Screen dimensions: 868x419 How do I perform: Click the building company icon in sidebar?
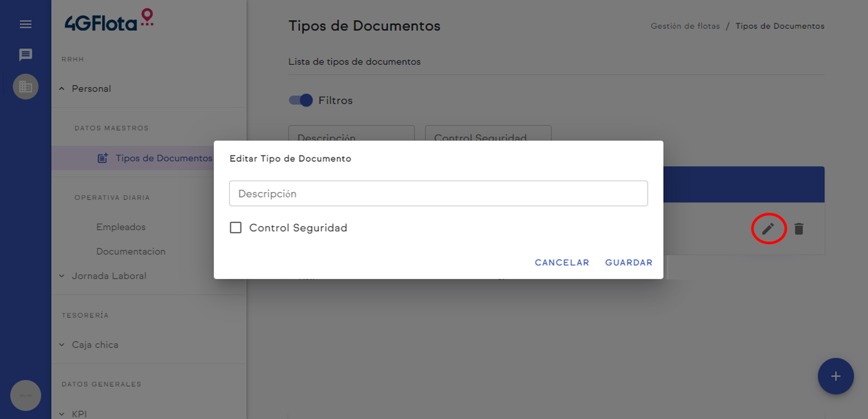(x=26, y=87)
